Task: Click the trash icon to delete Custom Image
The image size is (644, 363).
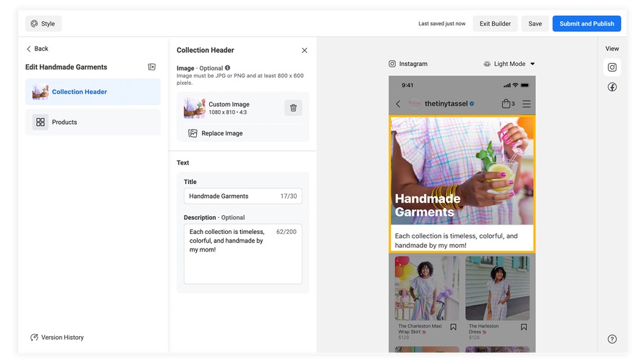Action: click(293, 108)
